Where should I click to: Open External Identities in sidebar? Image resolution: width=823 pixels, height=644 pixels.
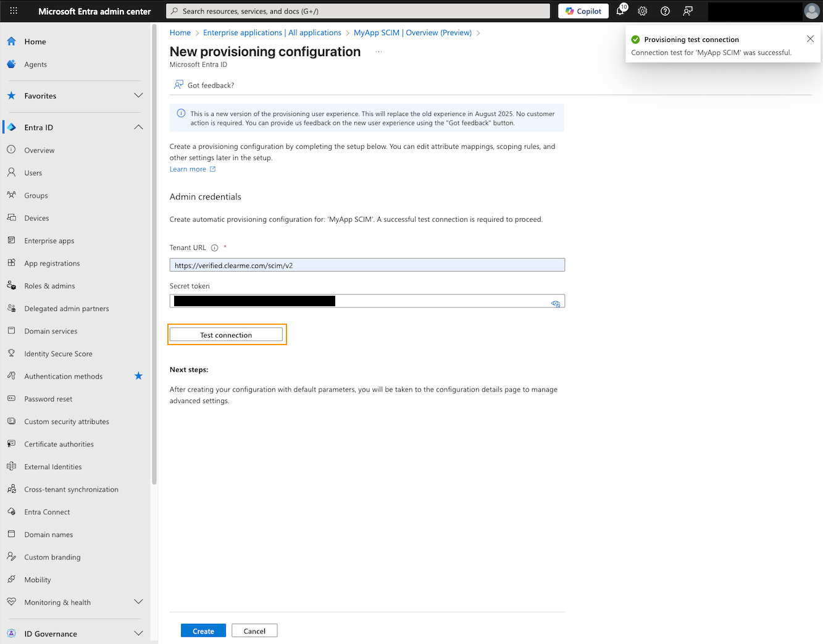[53, 467]
